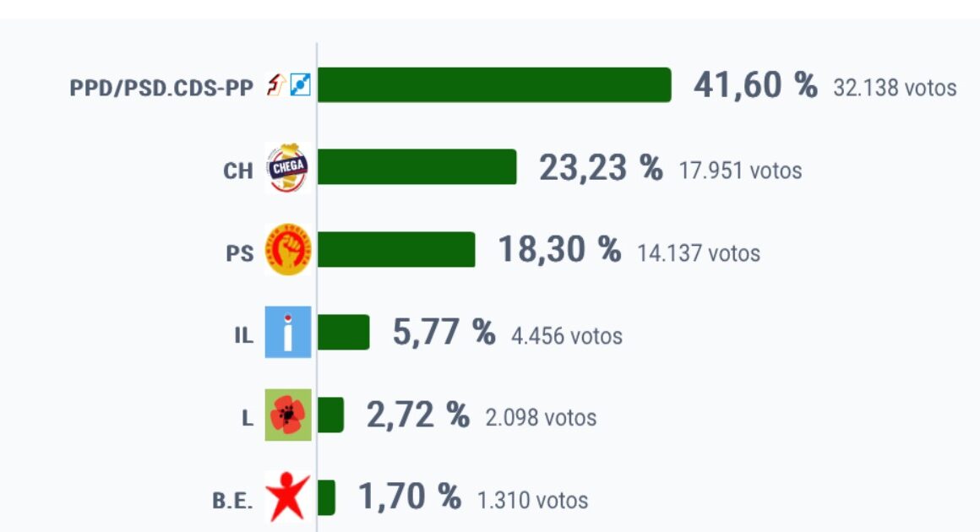Viewport: 980px width, 532px height.
Task: Select the B.E. red star logo
Action: (287, 497)
